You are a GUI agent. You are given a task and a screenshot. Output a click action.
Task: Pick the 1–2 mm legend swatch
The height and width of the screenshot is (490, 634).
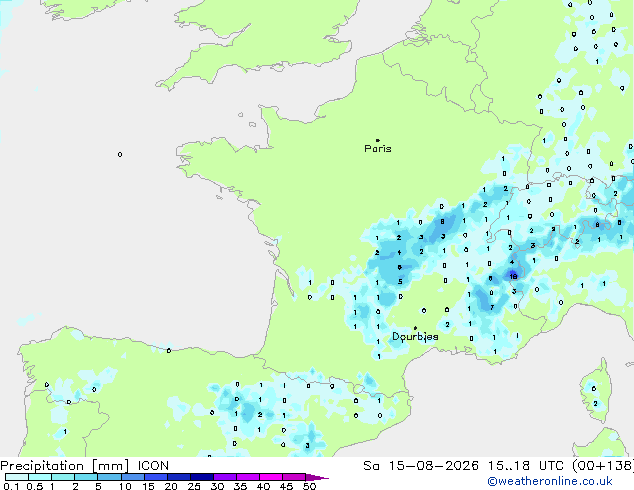63,477
